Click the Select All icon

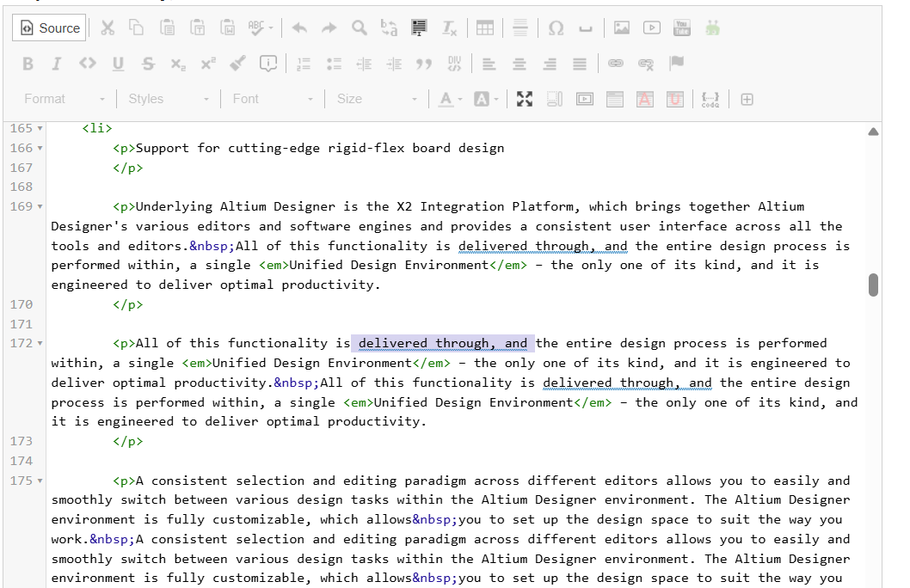coord(418,28)
